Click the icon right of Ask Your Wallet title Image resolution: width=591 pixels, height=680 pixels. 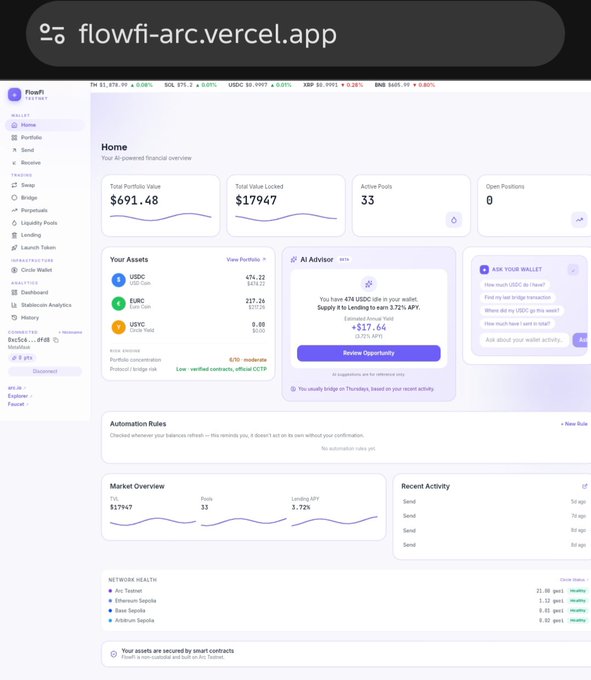[x=573, y=270]
